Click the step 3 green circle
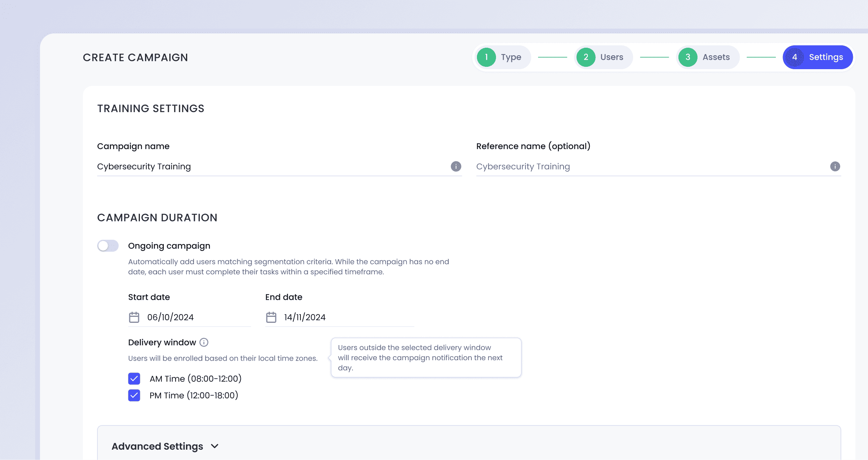The image size is (868, 460). (x=688, y=57)
